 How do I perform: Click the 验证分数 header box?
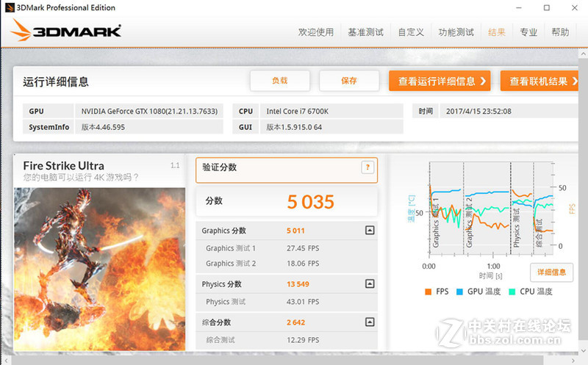click(287, 170)
